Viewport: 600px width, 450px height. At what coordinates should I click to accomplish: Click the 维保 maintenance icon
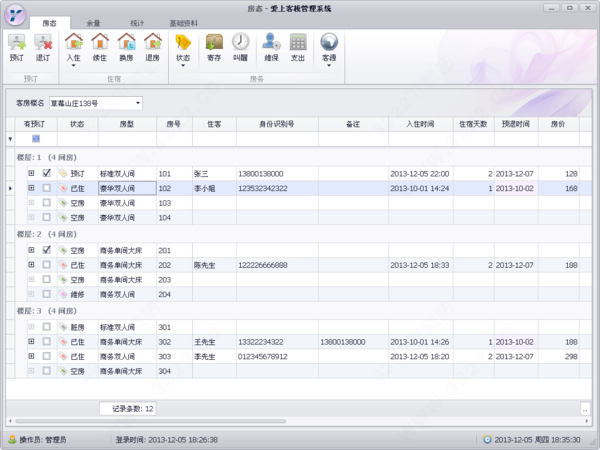click(271, 42)
